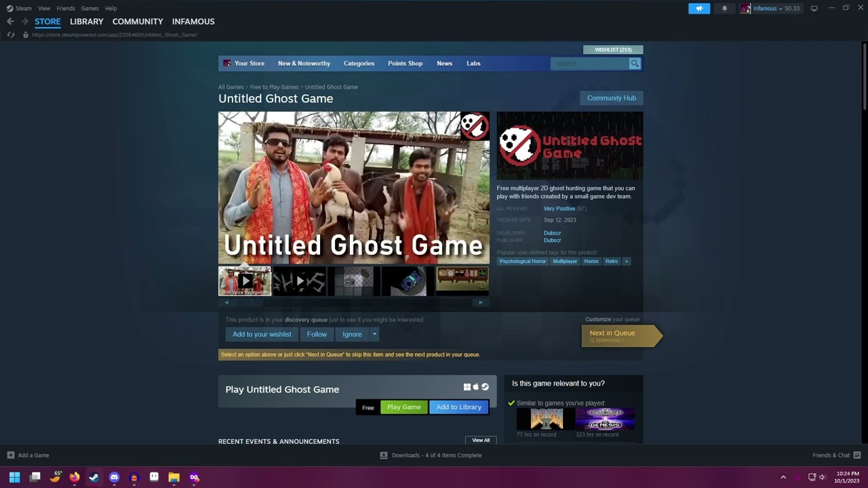The width and height of the screenshot is (868, 488).
Task: Click Customize your queue
Action: pyautogui.click(x=612, y=319)
